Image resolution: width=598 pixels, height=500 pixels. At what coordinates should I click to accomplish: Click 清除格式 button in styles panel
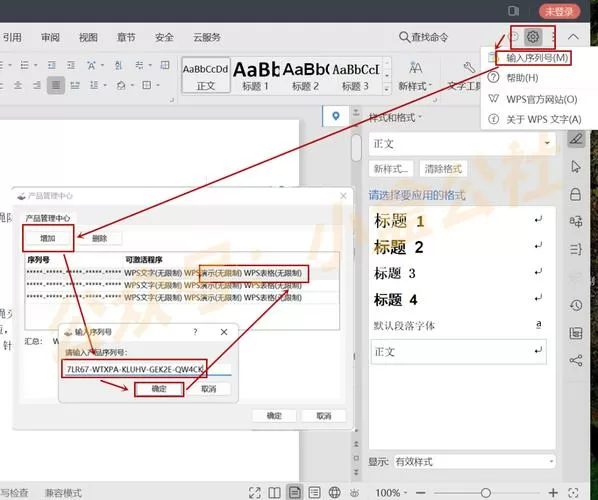coord(443,169)
